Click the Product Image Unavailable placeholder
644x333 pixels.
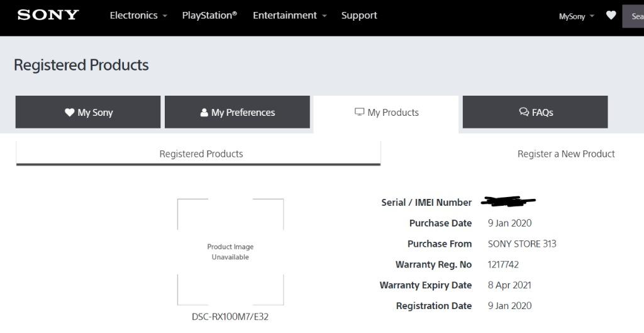230,252
